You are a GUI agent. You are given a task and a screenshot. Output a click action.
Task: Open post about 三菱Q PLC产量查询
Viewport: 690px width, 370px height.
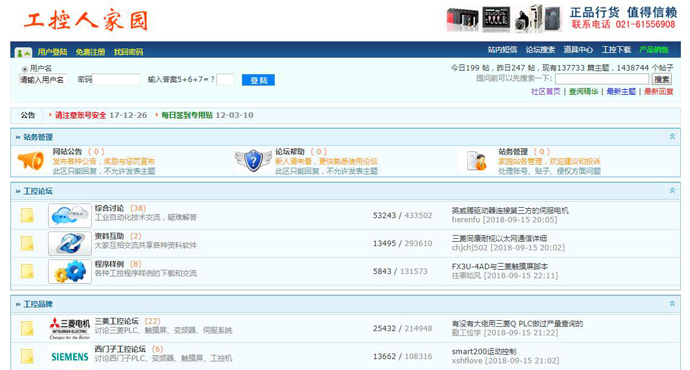click(x=517, y=324)
